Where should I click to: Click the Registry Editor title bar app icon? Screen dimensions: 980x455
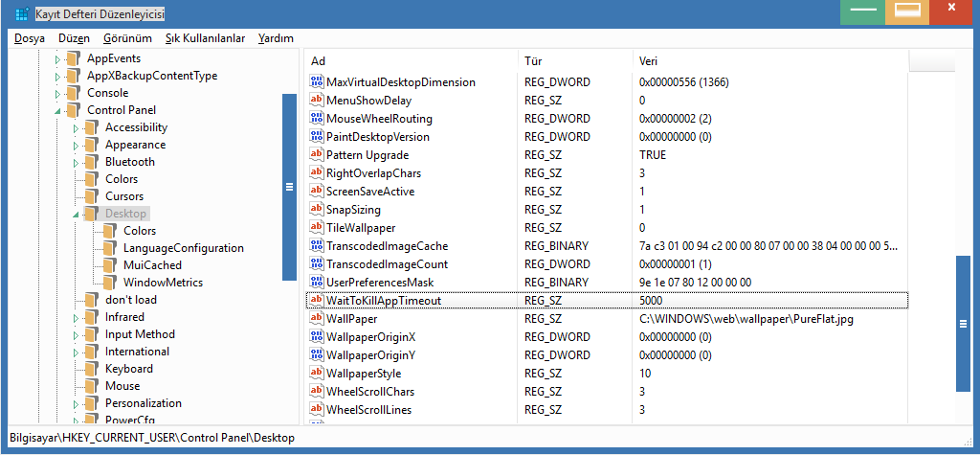(22, 13)
